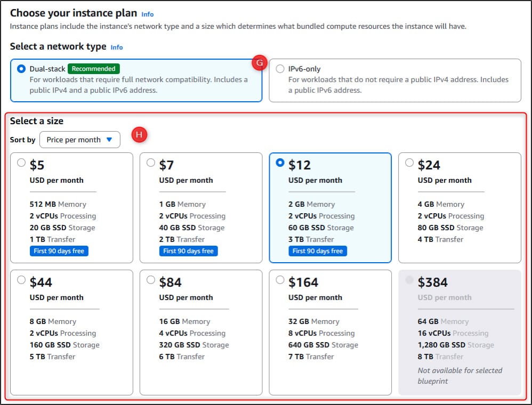Image resolution: width=532 pixels, height=405 pixels.
Task: Click the red G annotation marker
Action: point(260,63)
